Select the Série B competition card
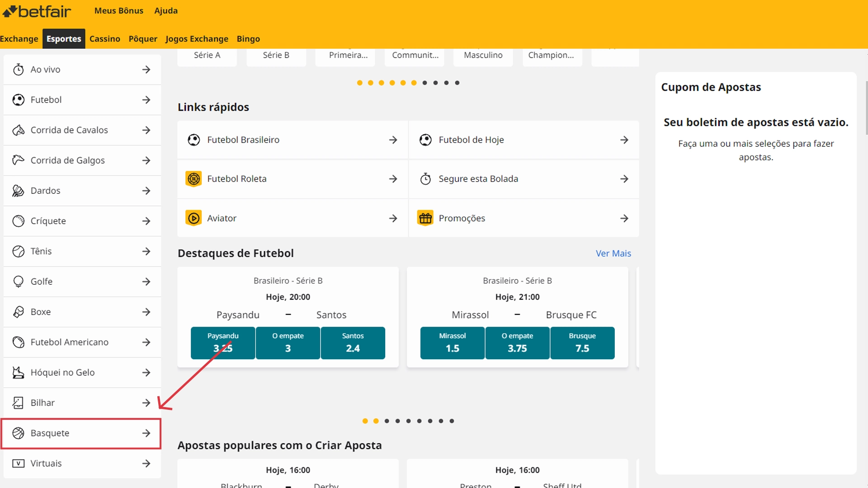 pyautogui.click(x=276, y=57)
